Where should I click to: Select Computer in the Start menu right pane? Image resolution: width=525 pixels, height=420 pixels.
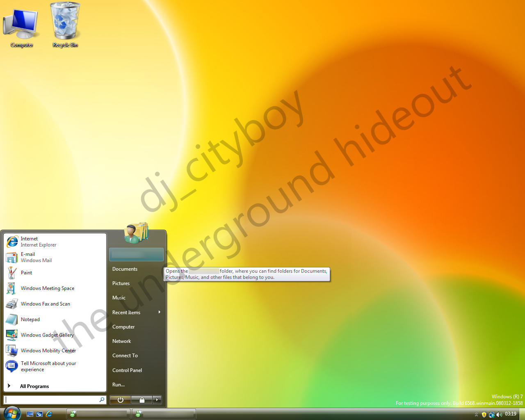coord(137,327)
